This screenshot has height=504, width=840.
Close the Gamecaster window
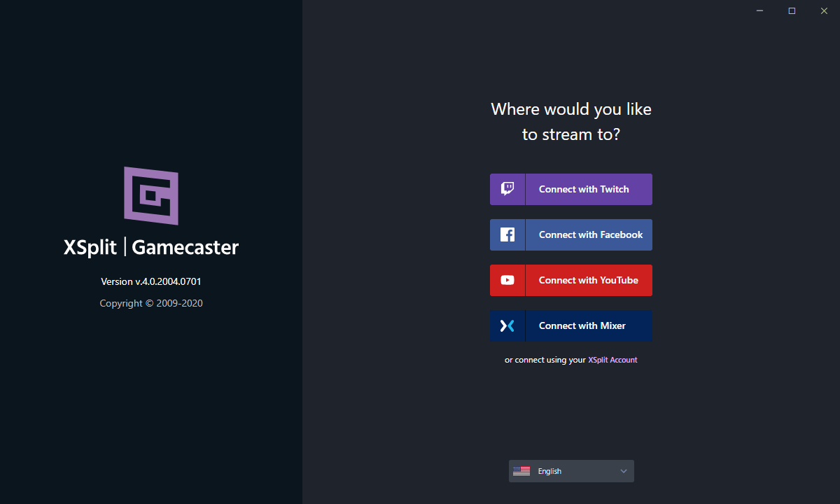tap(824, 10)
